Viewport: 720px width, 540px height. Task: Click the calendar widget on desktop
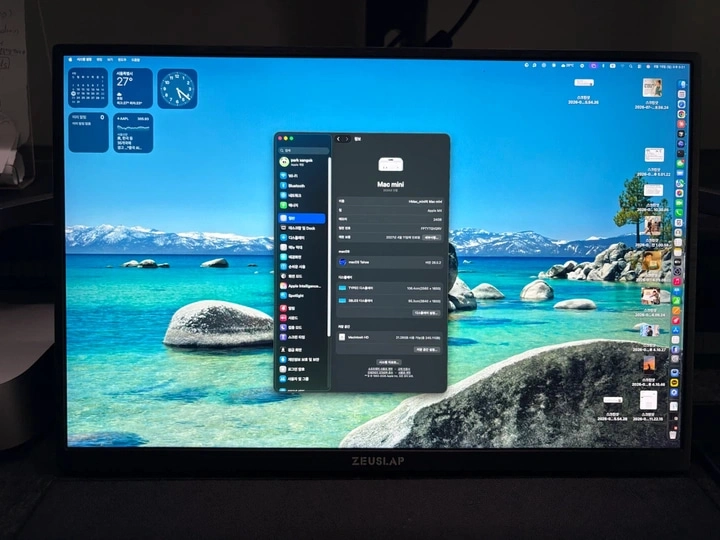tap(88, 88)
